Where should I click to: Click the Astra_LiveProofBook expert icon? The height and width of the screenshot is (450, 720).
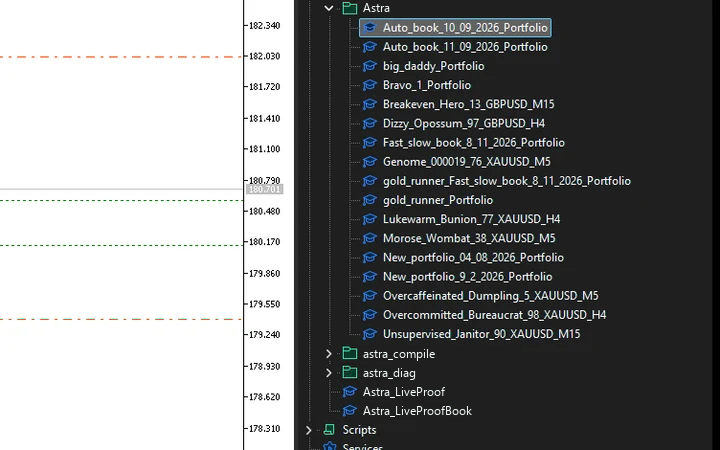[x=349, y=411]
